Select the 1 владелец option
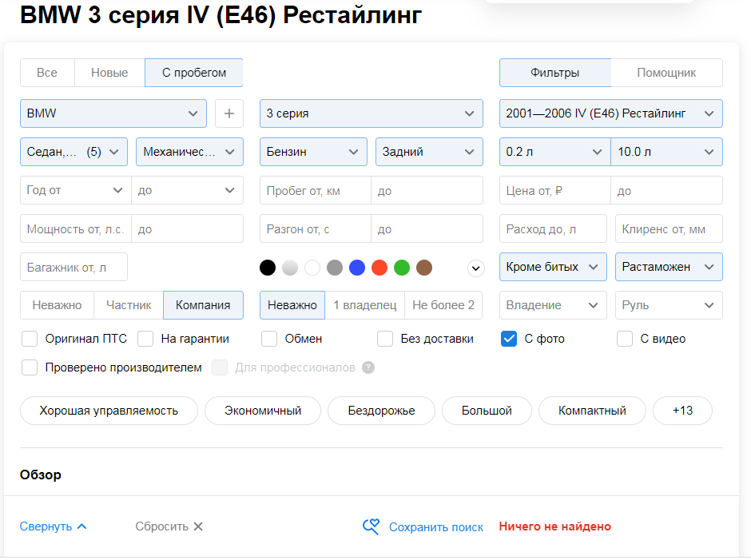This screenshot has height=560, width=751. pyautogui.click(x=365, y=305)
